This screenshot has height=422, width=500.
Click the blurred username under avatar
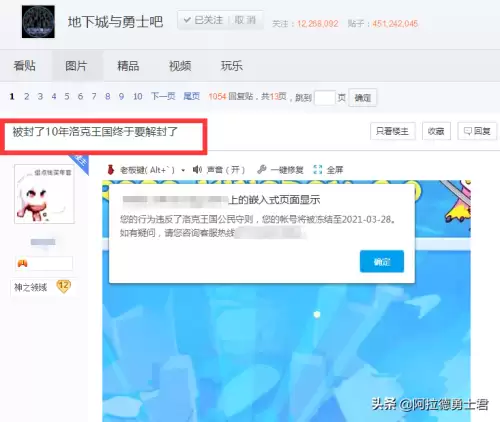(43, 242)
